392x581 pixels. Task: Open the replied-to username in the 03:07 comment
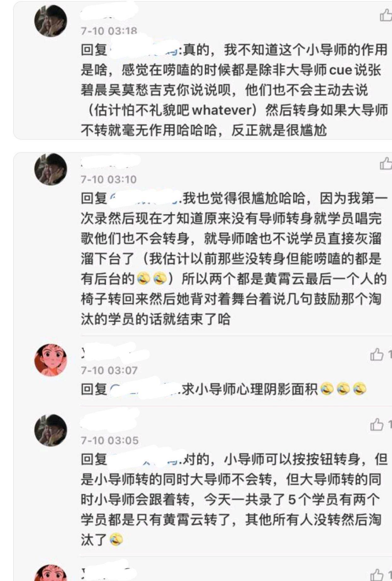pos(146,389)
